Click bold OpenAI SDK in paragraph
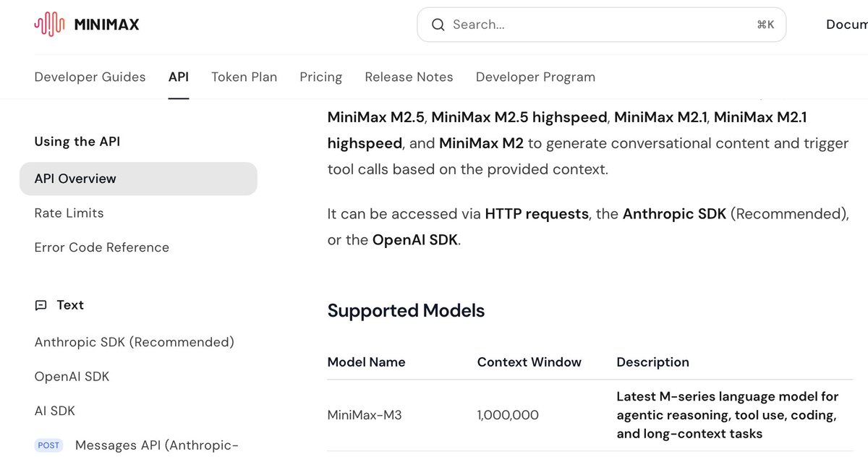 tap(414, 239)
